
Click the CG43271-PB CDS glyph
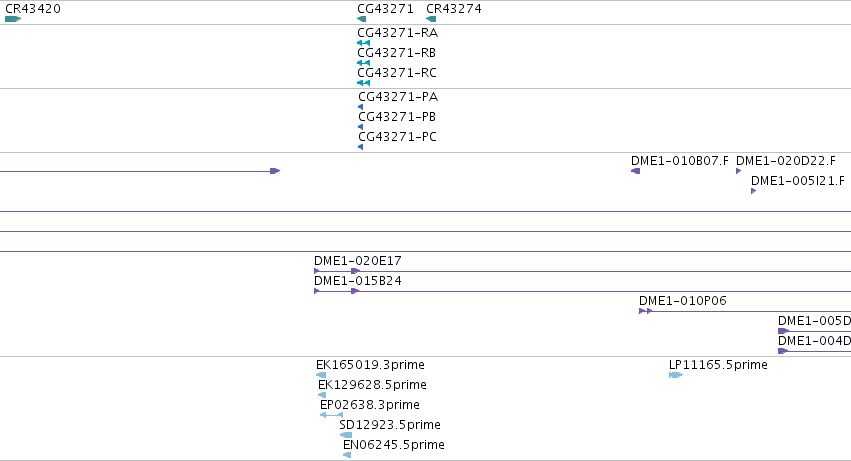pos(360,127)
